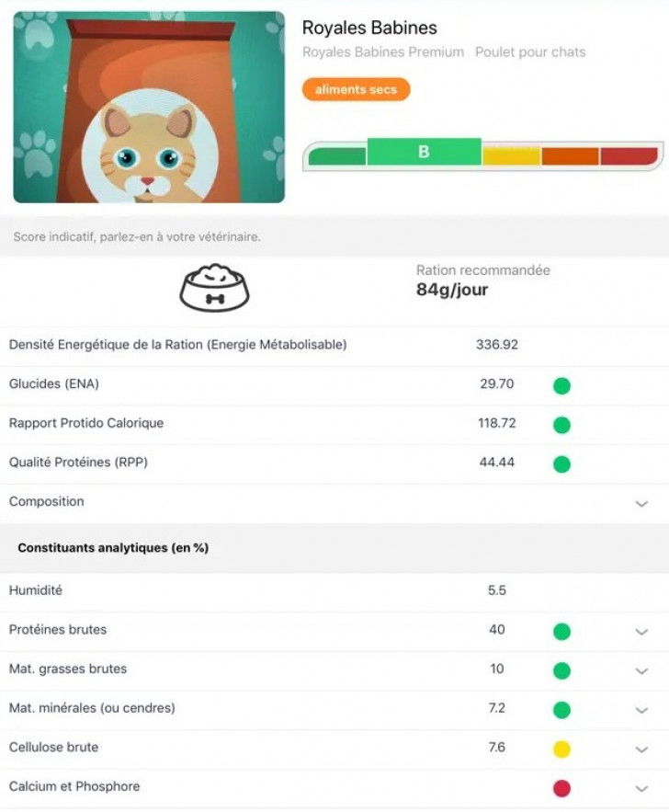669x812 pixels.
Task: Select the B rating segment on the score bar
Action: 424,152
